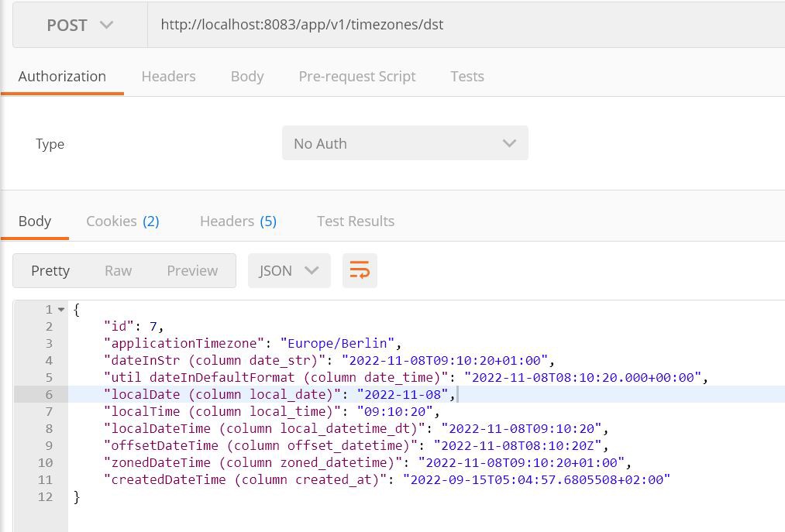Open the POST method dropdown
The width and height of the screenshot is (785, 532).
pyautogui.click(x=80, y=25)
